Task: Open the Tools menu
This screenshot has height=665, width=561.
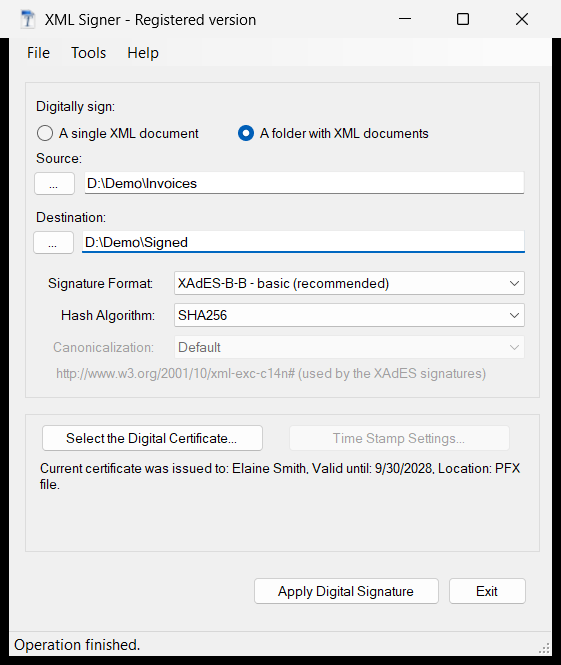Action: (x=88, y=53)
